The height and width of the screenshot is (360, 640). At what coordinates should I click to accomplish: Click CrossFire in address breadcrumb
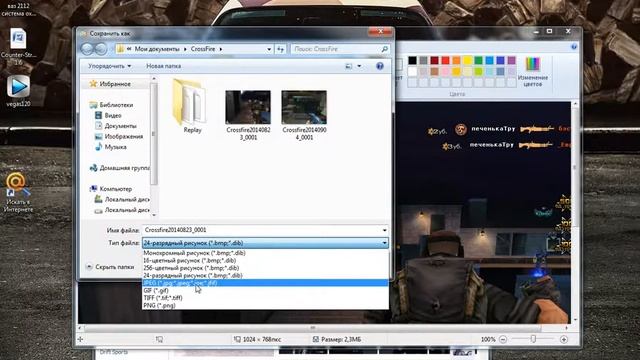pos(203,49)
